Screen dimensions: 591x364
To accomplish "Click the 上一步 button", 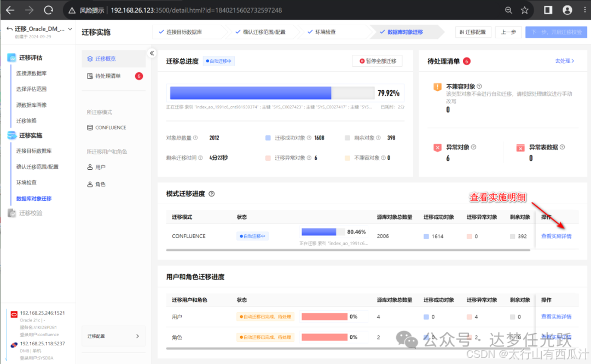I will coord(508,32).
